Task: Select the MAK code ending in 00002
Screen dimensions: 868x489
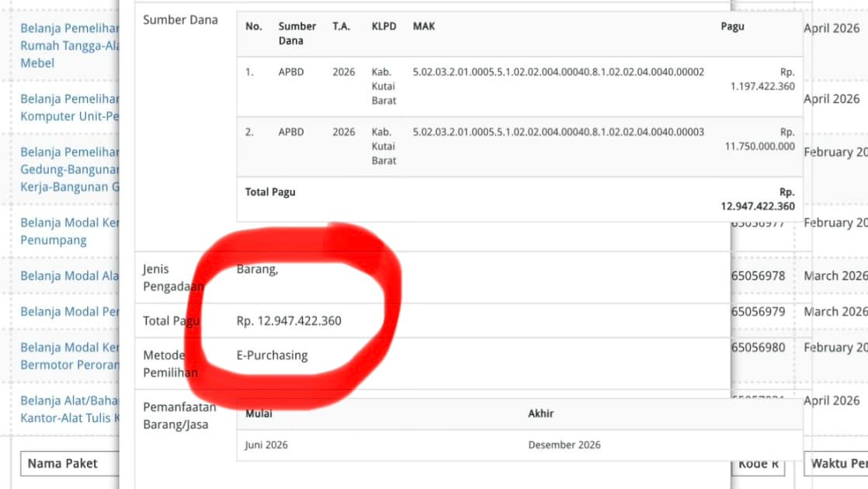Action: point(558,72)
